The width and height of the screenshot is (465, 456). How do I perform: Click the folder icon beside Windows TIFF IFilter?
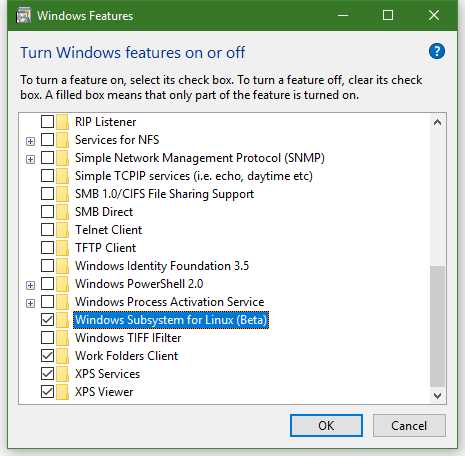pyautogui.click(x=62, y=338)
